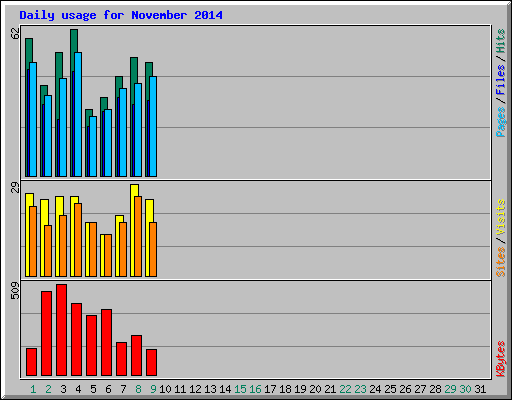Image resolution: width=512 pixels, height=400 pixels.
Task: Click day 16 on the x-axis
Action: 255,389
